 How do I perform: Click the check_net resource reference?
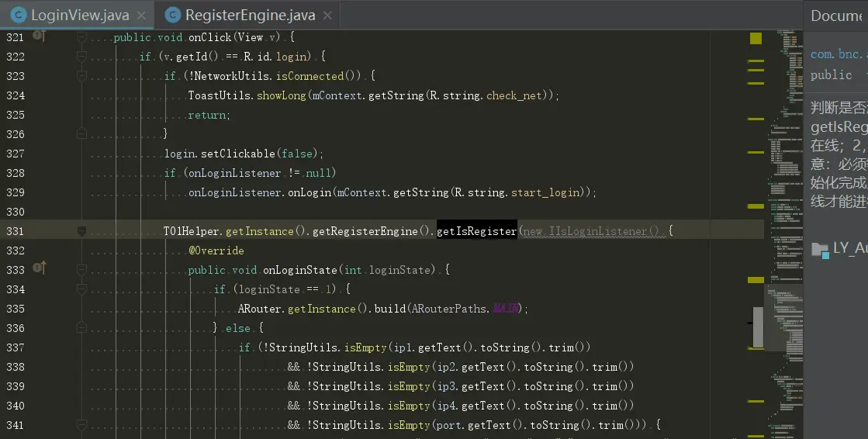(514, 95)
